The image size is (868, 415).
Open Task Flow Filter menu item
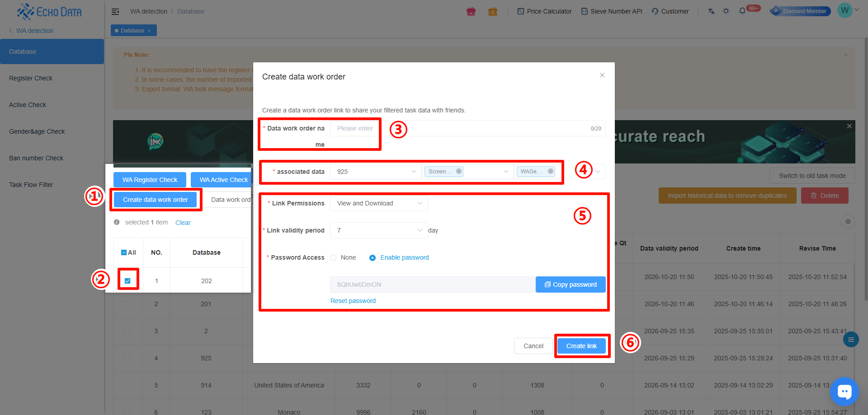31,185
